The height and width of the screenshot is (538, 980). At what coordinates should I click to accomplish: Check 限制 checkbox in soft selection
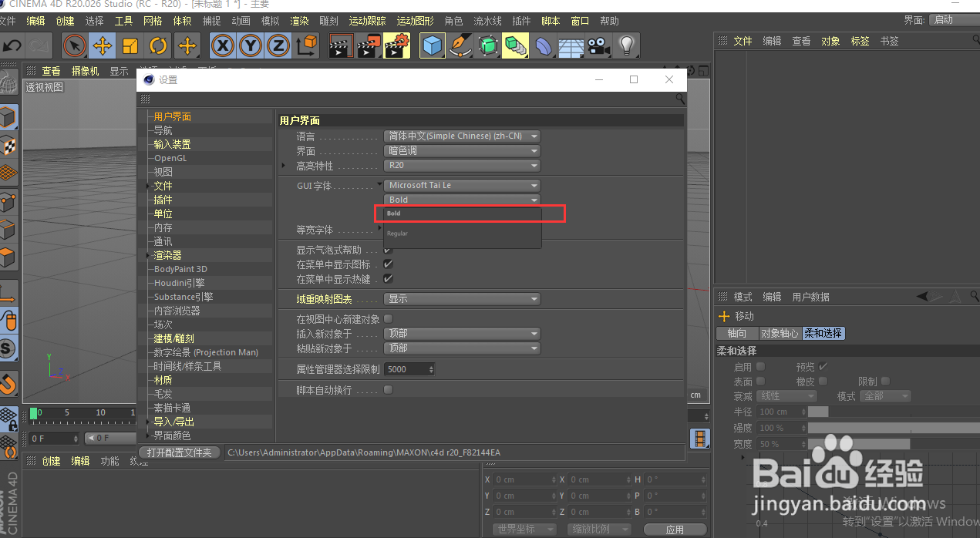coord(885,382)
